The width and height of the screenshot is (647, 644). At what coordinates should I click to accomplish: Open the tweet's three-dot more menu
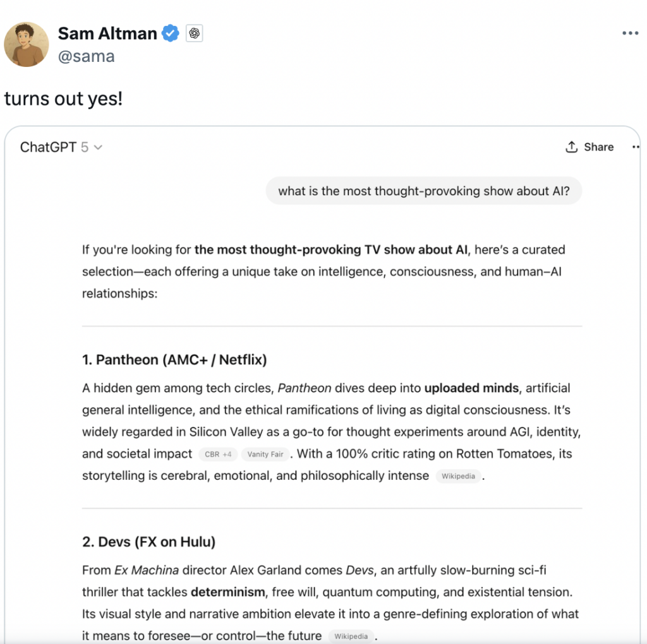pos(630,33)
